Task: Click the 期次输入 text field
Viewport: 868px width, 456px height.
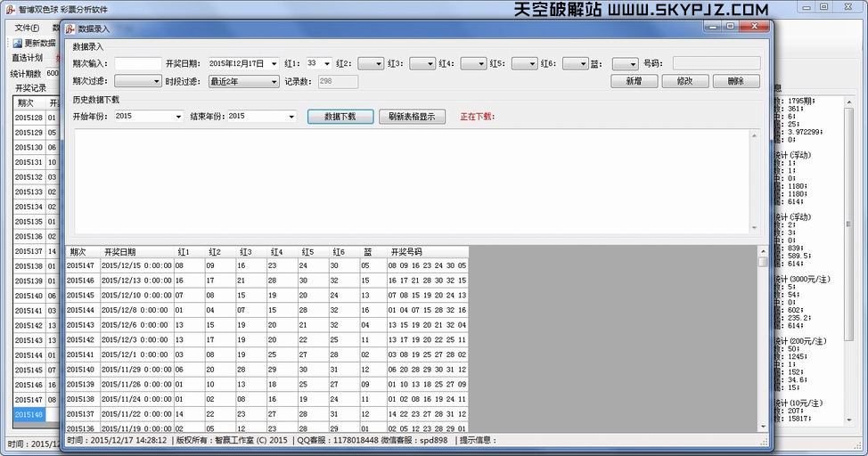Action: click(x=137, y=64)
